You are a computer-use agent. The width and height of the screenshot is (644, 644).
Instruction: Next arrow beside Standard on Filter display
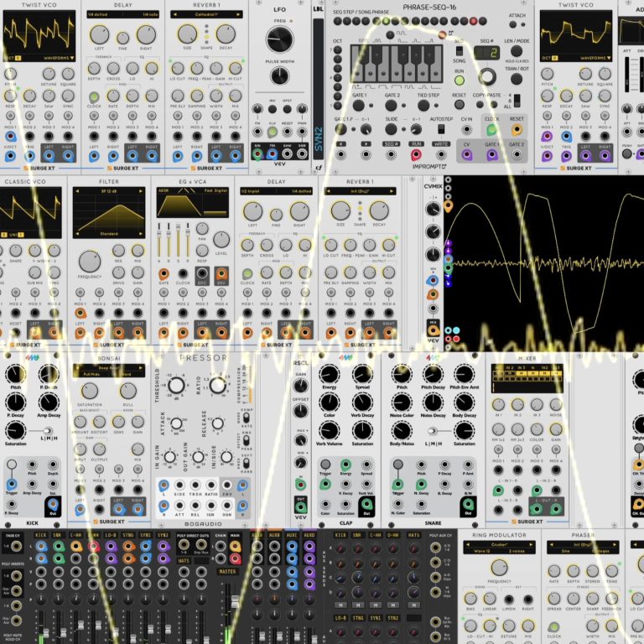tap(140, 234)
